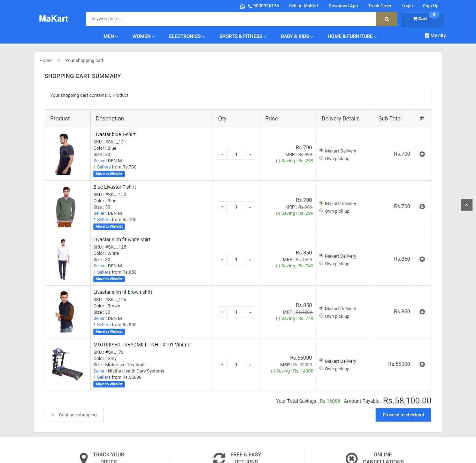Screen dimensions: 476x463
Task: Click Continue shopping button
Action: point(74,415)
